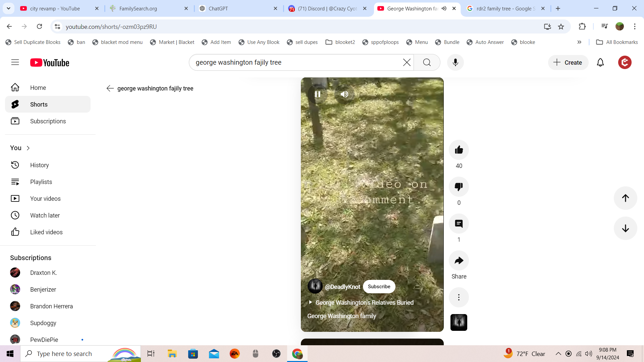The image size is (644, 362).
Task: Open the notifications bell
Action: click(600, 63)
